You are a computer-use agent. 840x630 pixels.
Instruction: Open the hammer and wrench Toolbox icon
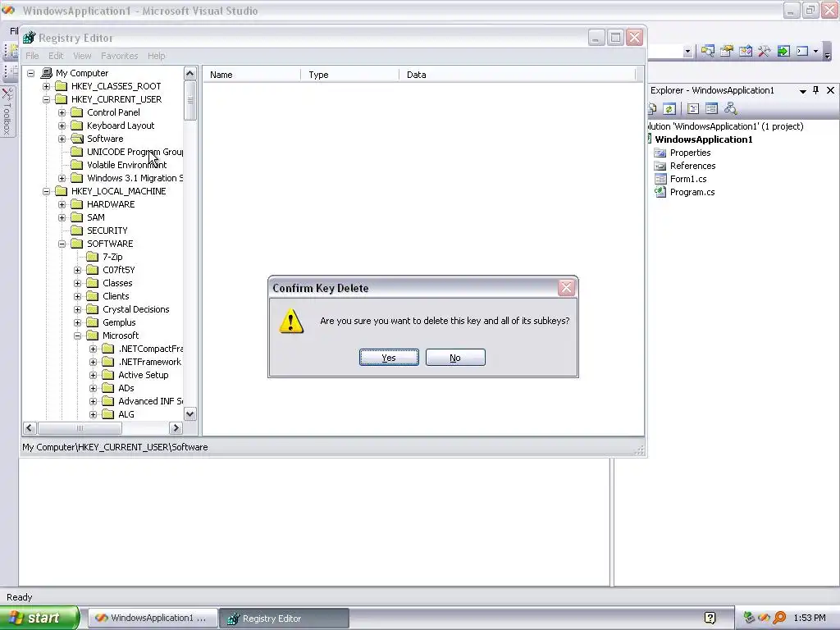764,51
